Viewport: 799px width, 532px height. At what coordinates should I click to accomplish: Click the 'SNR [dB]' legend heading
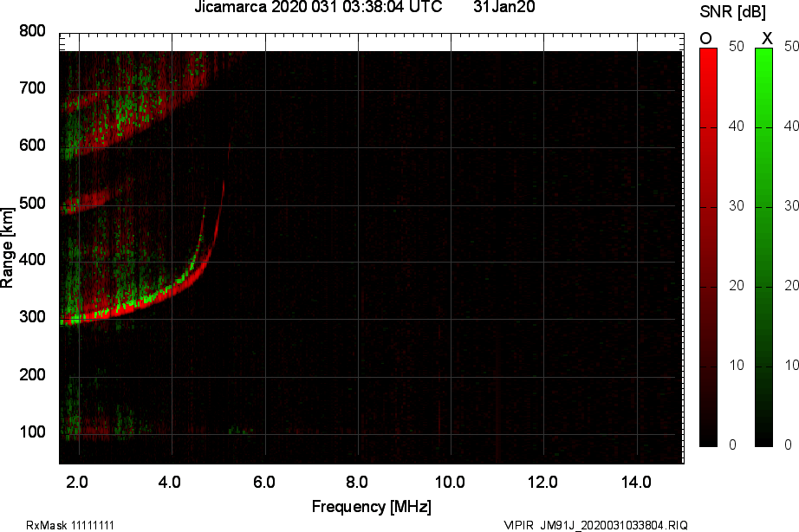pyautogui.click(x=733, y=11)
